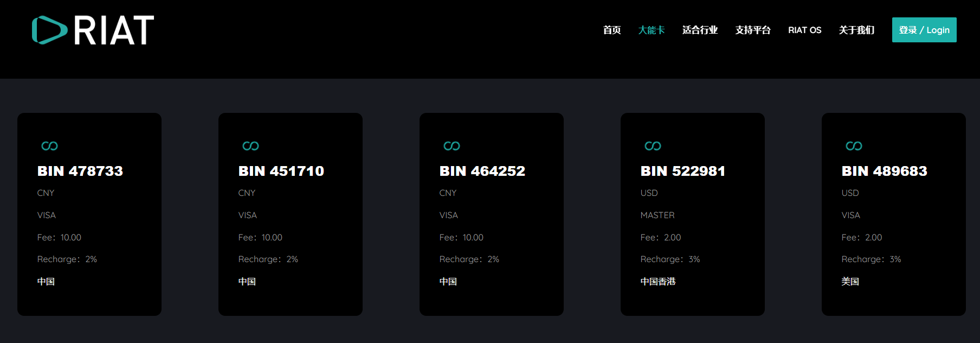Click Recharge: 3% on BIN 489683 card
Screen dimensions: 980x343
point(872,259)
